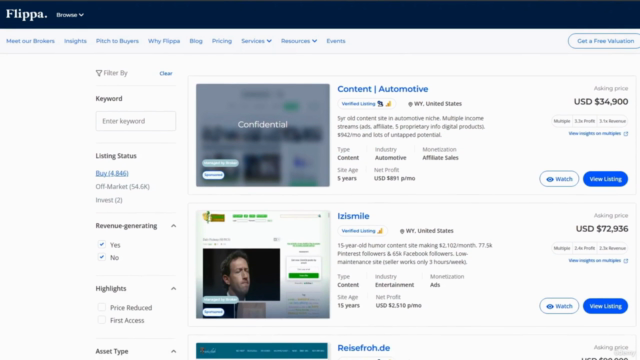Clear all filters
Image resolution: width=640 pixels, height=360 pixels.
point(166,73)
